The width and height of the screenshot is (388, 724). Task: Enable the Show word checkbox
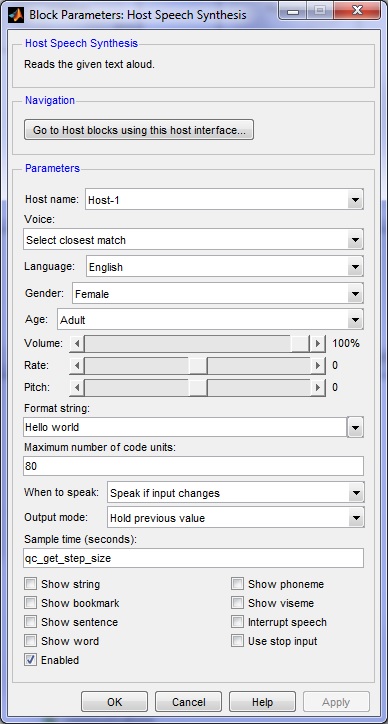click(30, 641)
